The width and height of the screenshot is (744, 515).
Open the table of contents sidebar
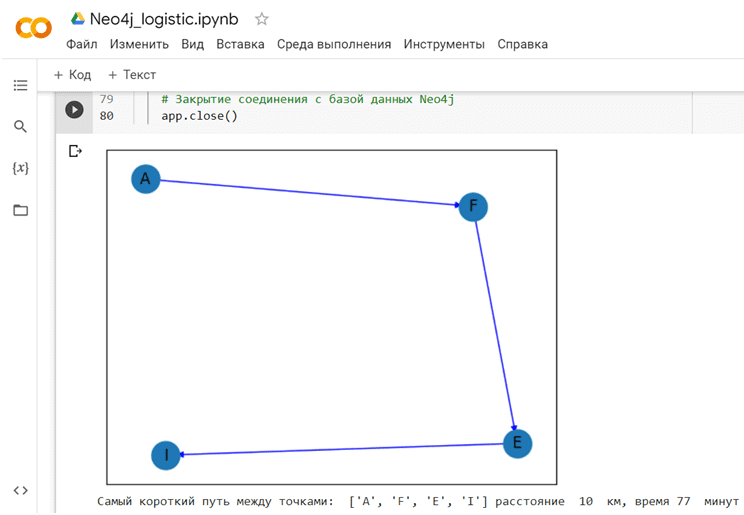(20, 86)
